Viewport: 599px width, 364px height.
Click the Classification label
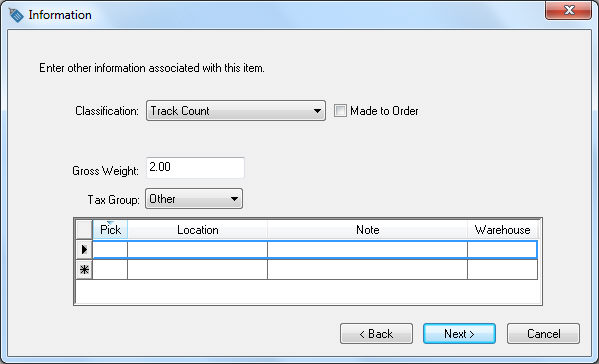click(x=107, y=111)
